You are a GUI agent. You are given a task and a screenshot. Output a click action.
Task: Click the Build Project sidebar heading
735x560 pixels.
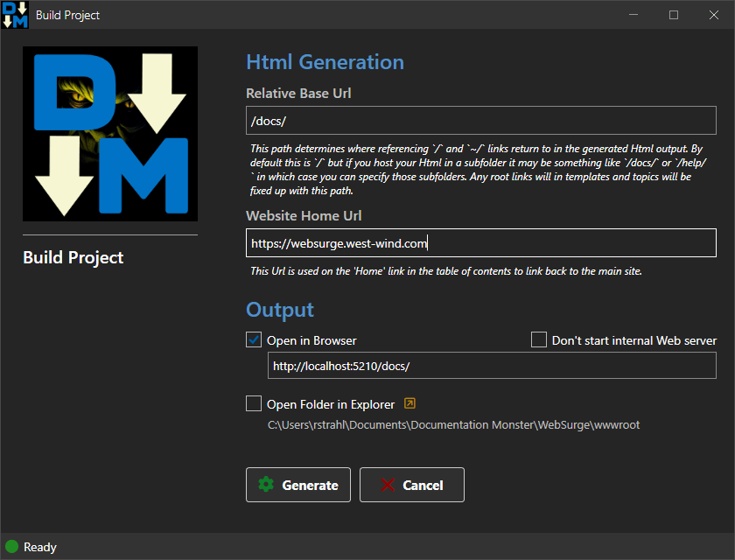click(x=73, y=257)
